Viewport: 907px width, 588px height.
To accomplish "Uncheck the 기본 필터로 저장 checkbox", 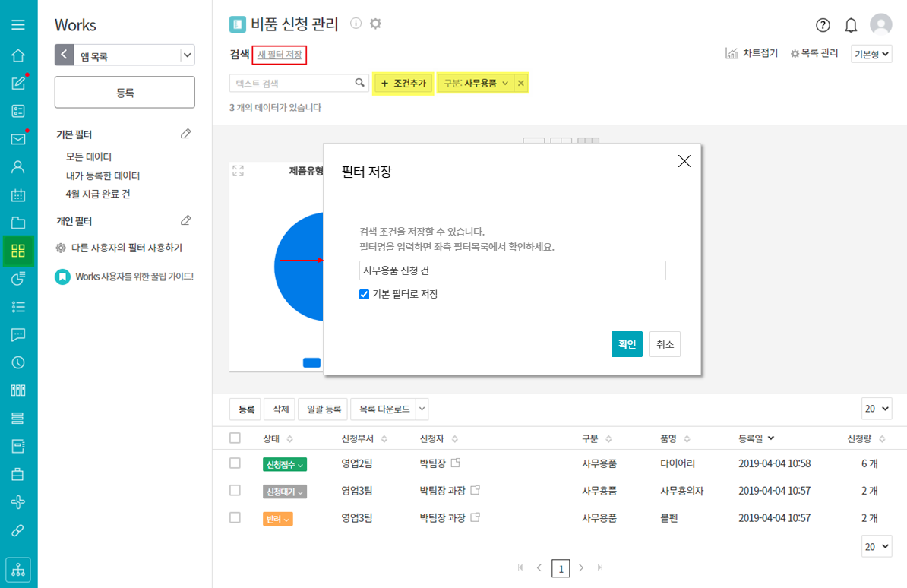I will point(365,294).
